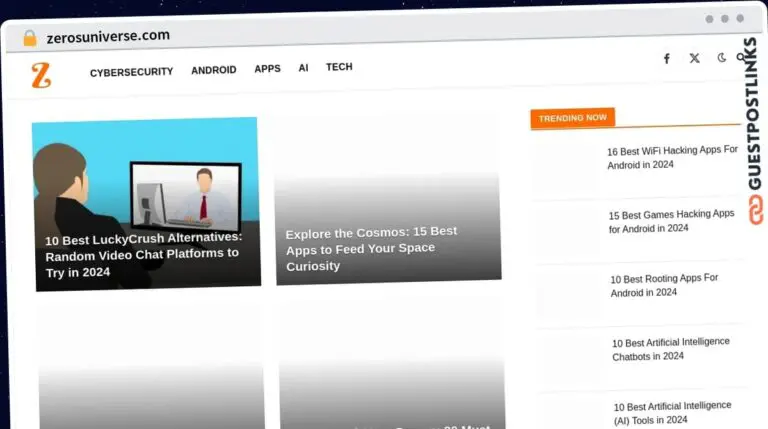The image size is (768, 429).
Task: Click the padlock icon in address bar
Action: click(29, 38)
